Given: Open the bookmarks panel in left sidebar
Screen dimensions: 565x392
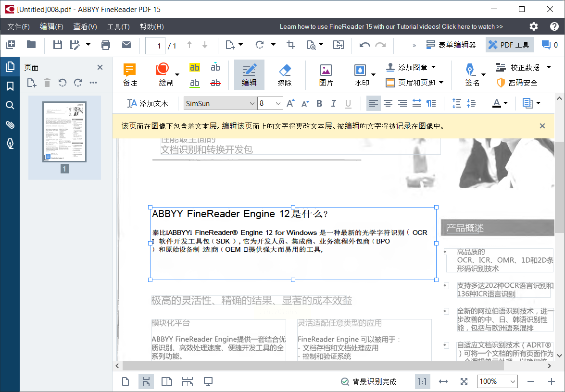Looking at the screenshot, I should point(10,86).
